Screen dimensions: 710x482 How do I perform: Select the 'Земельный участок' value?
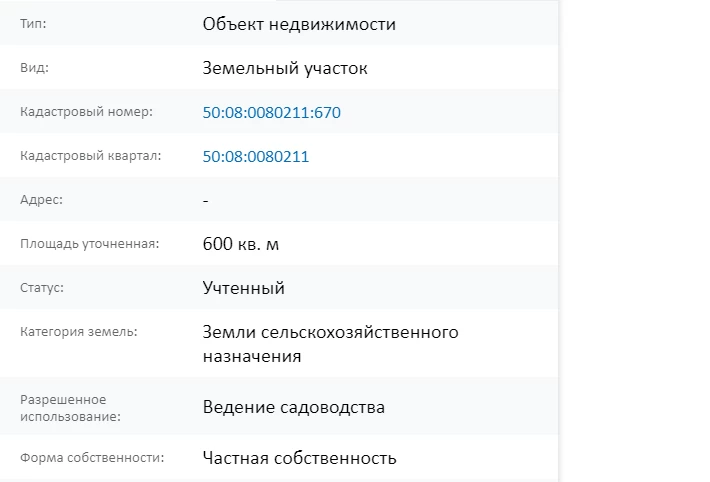[285, 69]
